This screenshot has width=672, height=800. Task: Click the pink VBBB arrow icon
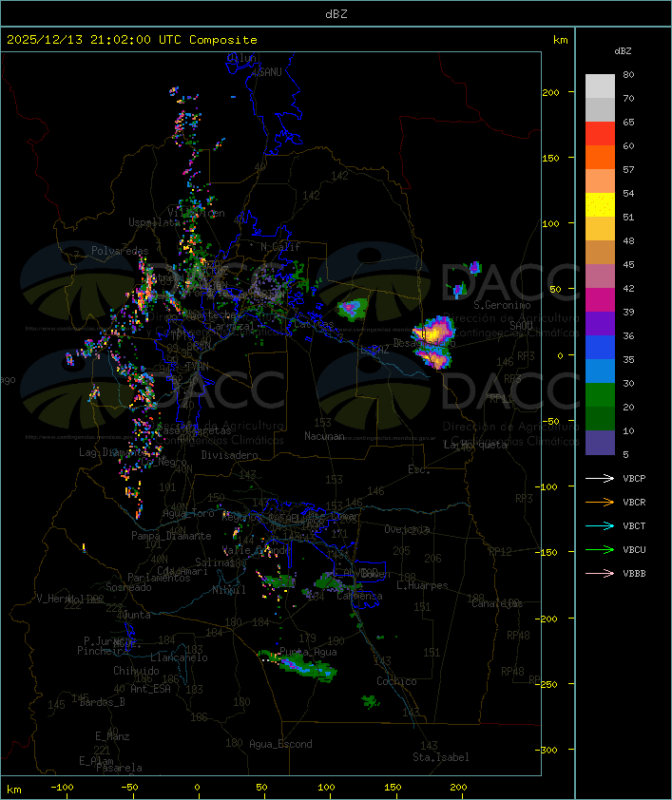(600, 574)
